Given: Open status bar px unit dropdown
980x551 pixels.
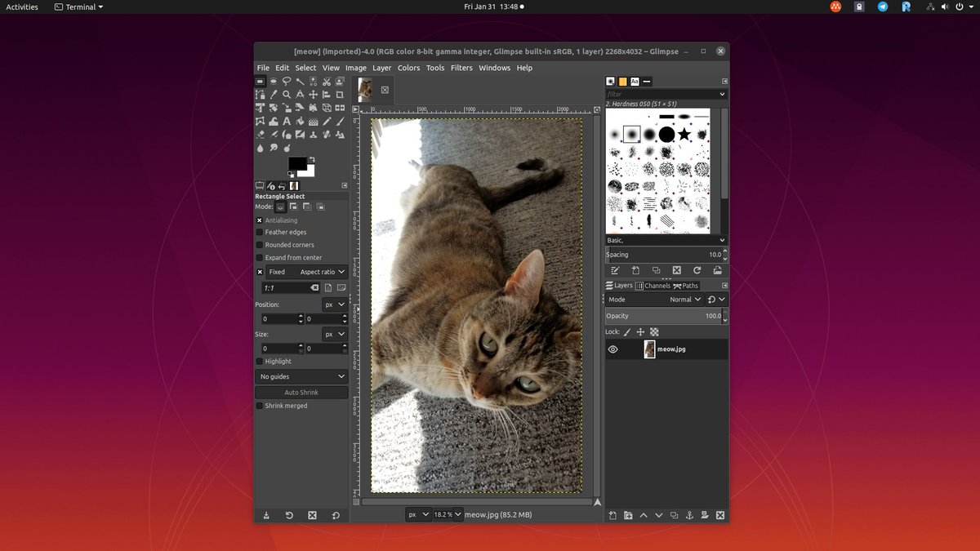Looking at the screenshot, I should (419, 514).
